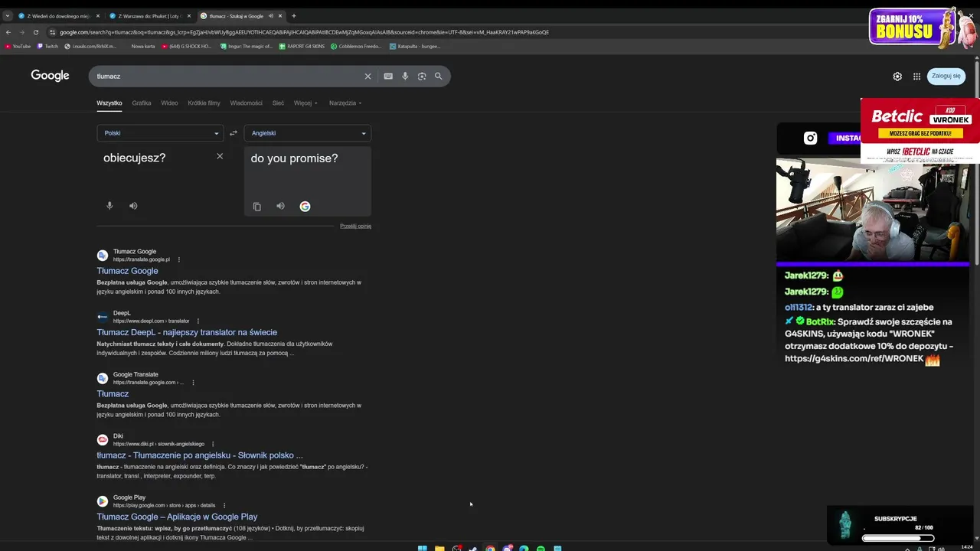
Task: Open the Cobblemon bookmark
Action: pos(356,46)
